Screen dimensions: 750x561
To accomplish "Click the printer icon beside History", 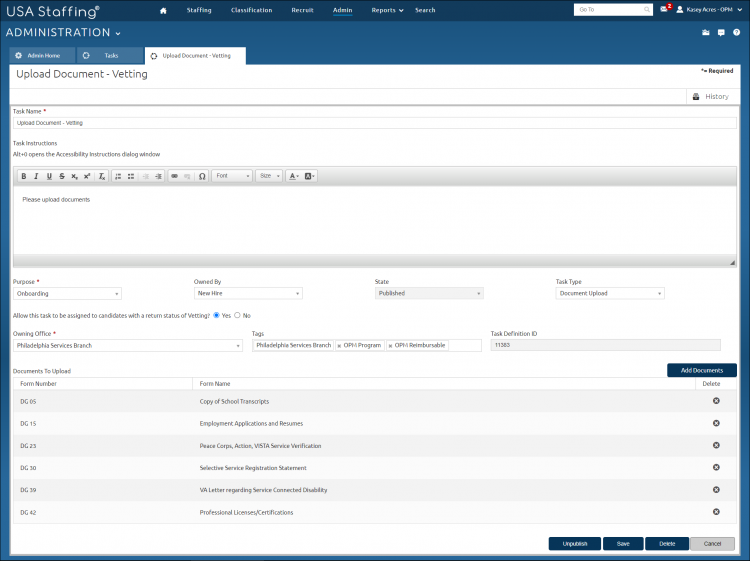I will pos(696,97).
